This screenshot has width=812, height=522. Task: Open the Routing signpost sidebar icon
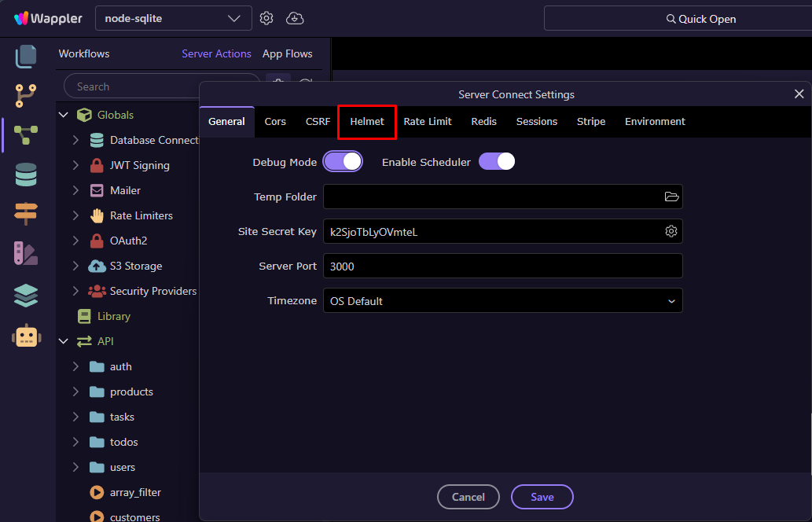(26, 213)
